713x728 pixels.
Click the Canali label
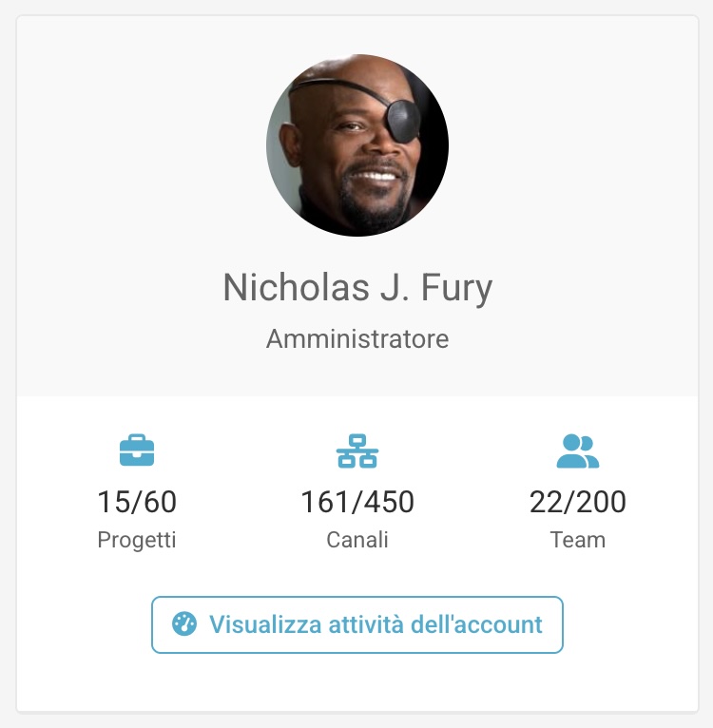pyautogui.click(x=357, y=540)
